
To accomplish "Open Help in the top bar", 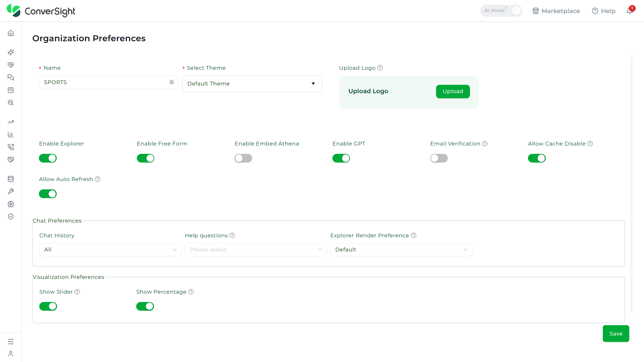I will coord(603,11).
